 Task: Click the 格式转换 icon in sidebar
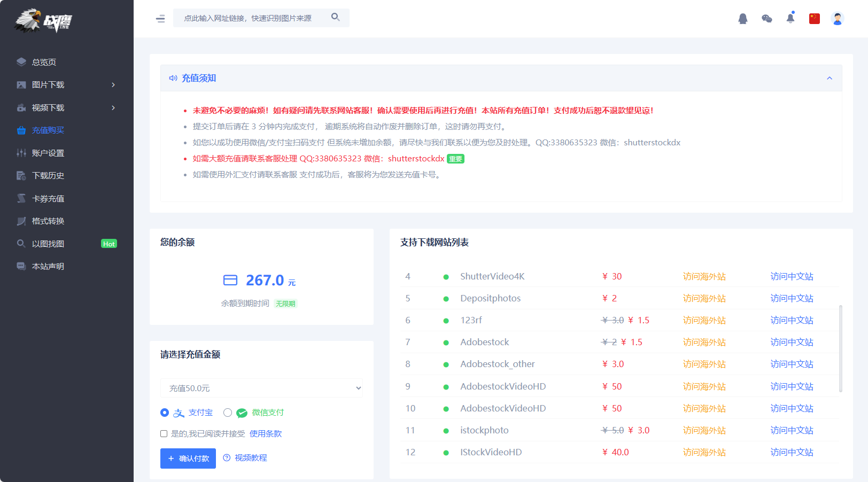tap(21, 221)
